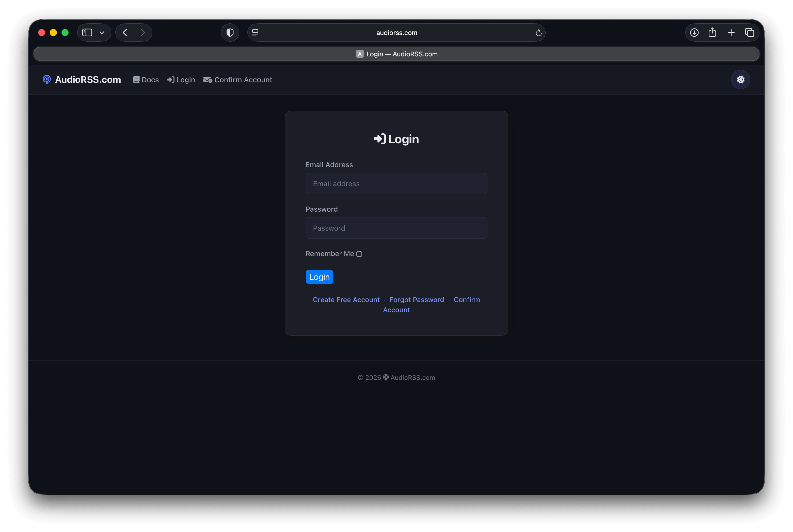Open the privacy shield icon
The width and height of the screenshot is (793, 532).
[230, 32]
